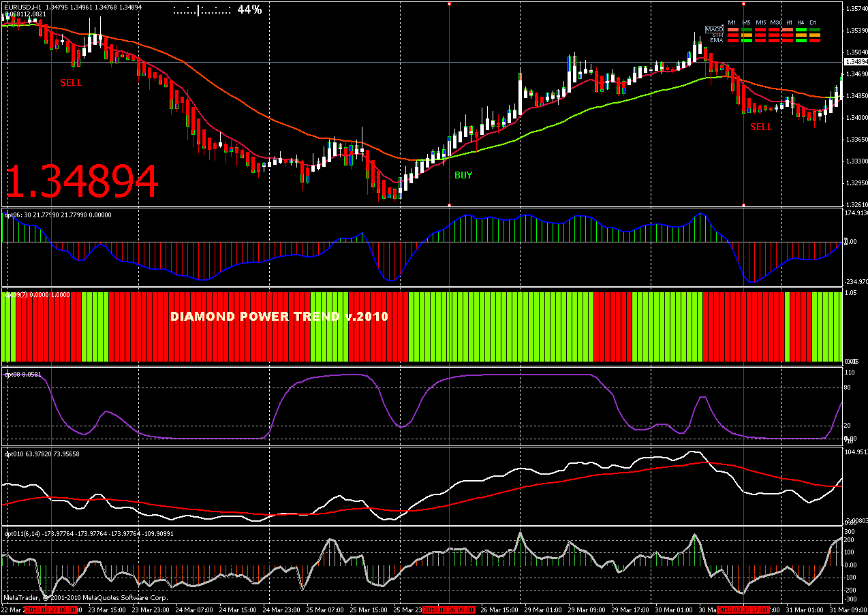Click the STR row label in signal panel
The image size is (868, 615).
(717, 35)
